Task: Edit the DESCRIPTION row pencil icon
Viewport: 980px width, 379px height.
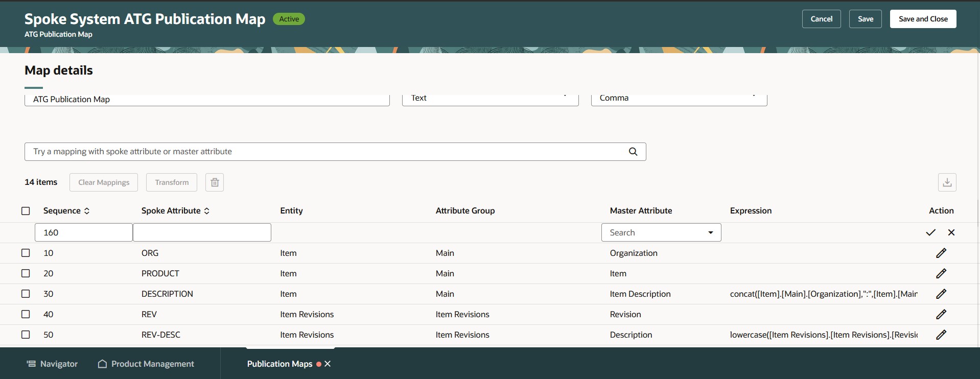Action: (941, 294)
